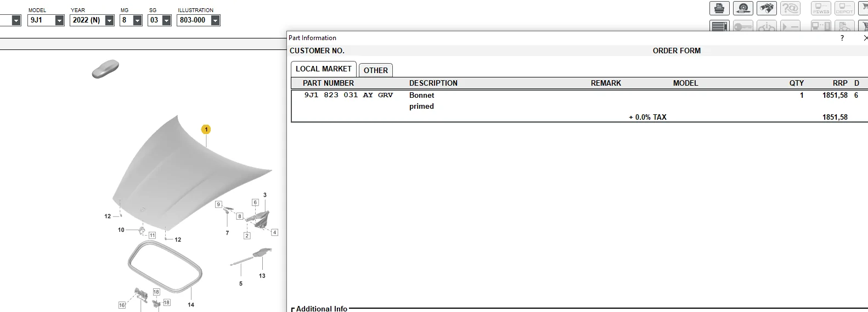Click the QTY column header

[x=797, y=83]
